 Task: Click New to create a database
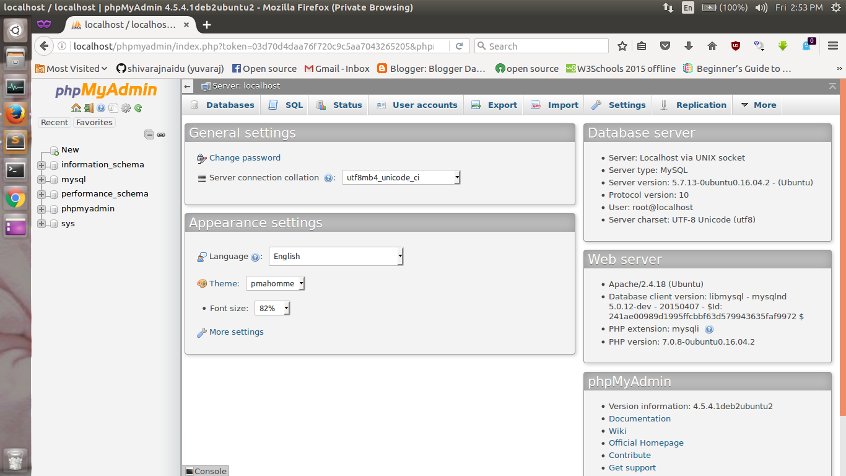tap(70, 150)
